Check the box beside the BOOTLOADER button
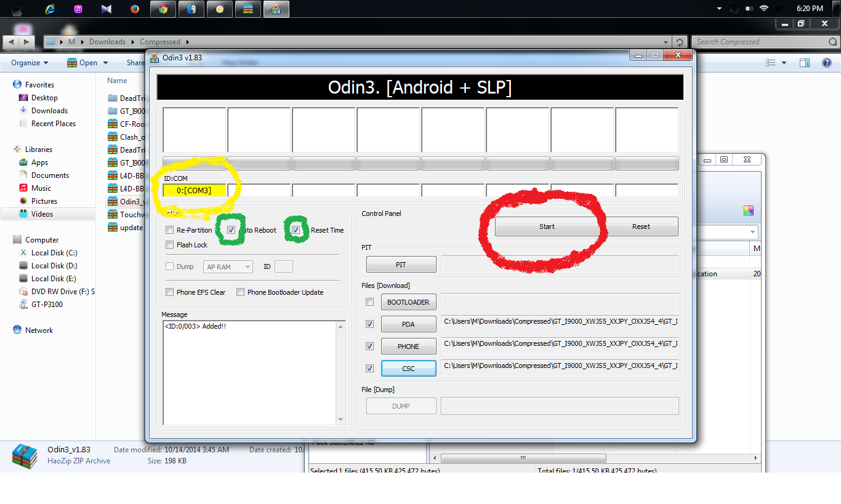841x504 pixels. coord(369,302)
